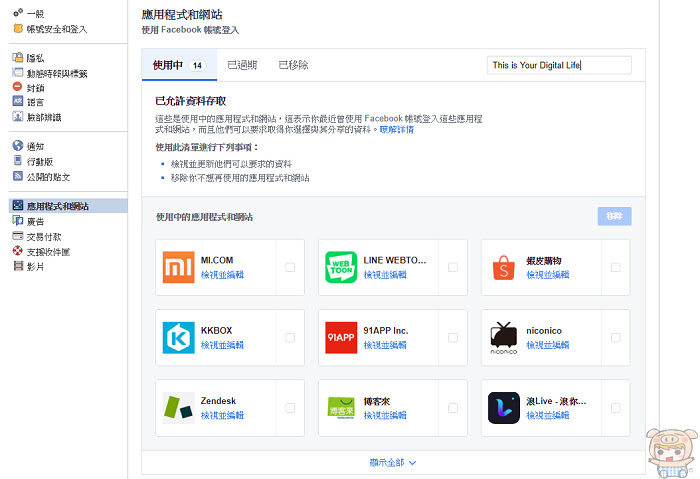The image size is (700, 479).
Task: Tick the 浪Live checkbox
Action: tap(616, 408)
